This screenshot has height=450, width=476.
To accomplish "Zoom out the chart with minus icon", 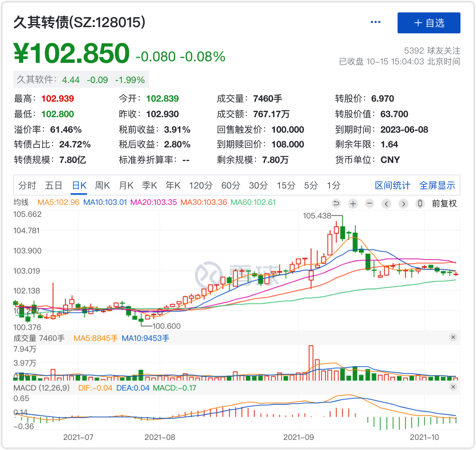I will (x=370, y=204).
